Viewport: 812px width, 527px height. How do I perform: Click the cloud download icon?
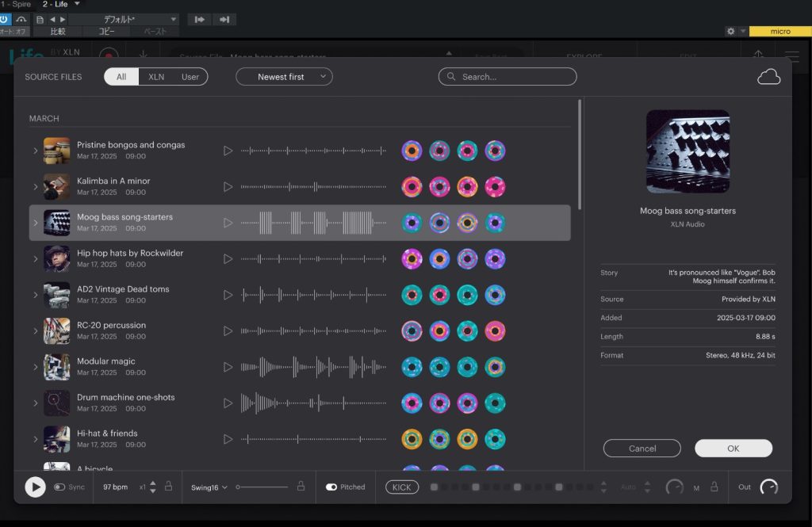[x=768, y=77]
